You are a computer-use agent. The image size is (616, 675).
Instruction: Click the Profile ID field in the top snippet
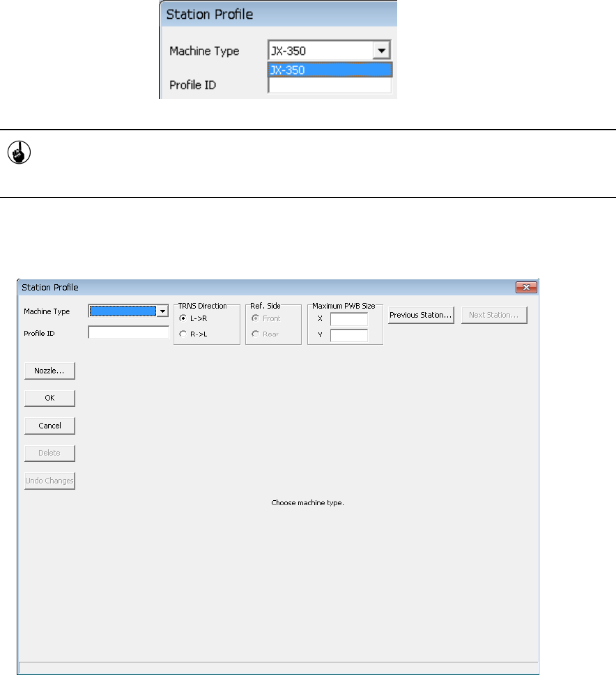point(330,85)
